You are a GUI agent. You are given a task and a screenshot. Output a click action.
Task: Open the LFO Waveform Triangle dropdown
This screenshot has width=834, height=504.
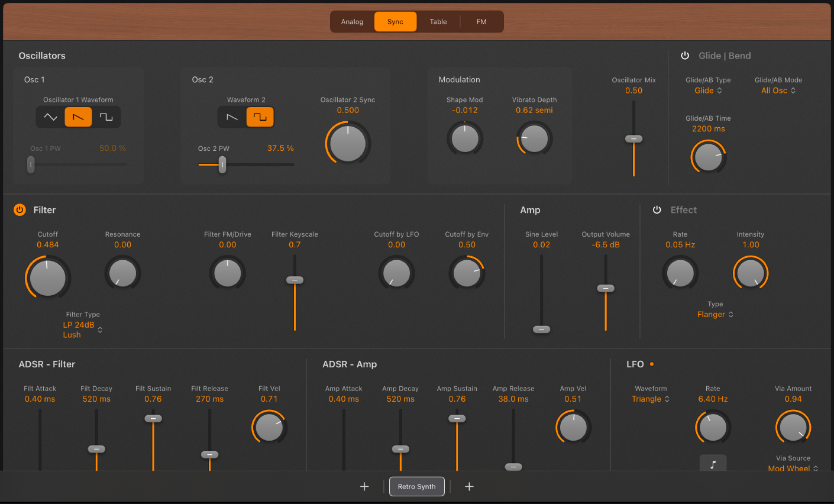click(651, 399)
